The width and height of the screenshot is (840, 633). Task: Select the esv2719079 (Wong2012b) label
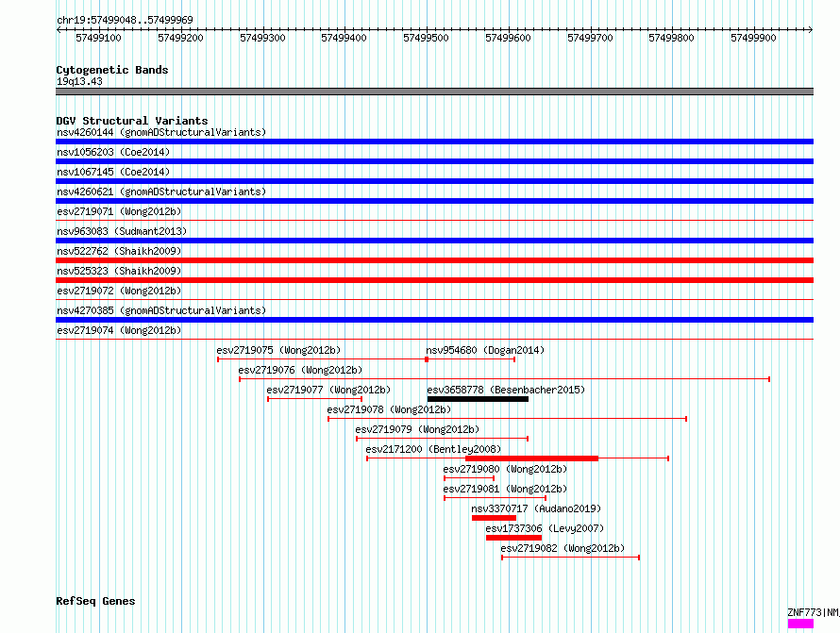pos(417,429)
